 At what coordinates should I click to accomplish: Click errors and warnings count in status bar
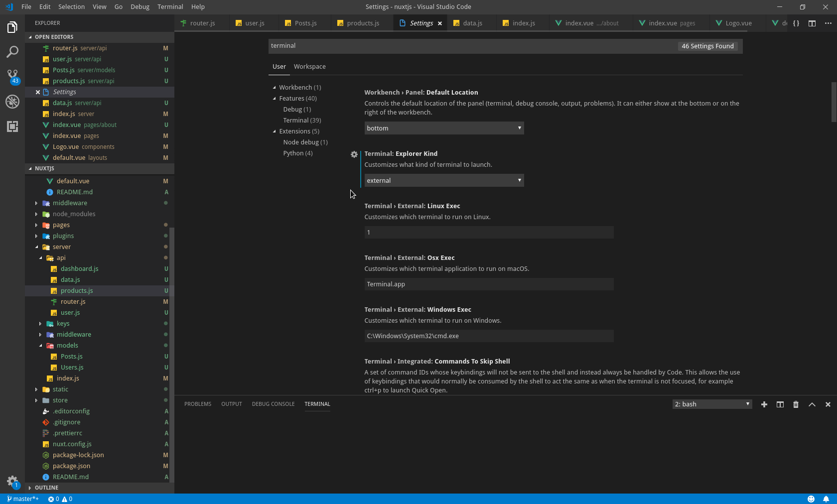click(x=60, y=499)
